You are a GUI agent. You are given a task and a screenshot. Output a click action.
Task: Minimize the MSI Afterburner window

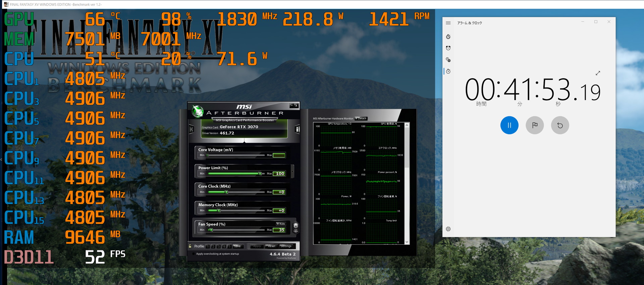(291, 105)
